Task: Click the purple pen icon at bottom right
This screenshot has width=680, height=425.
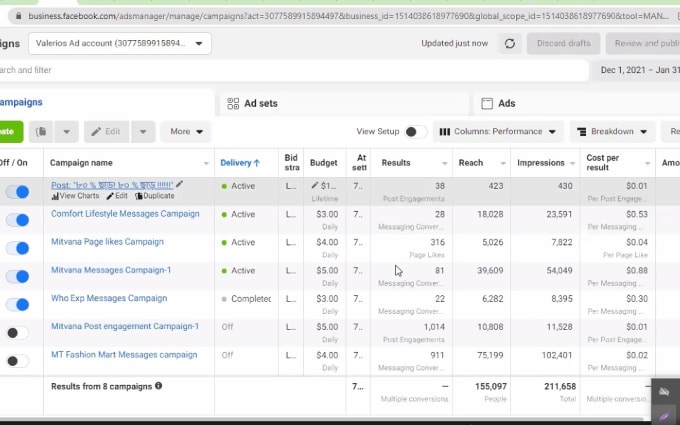Action: pyautogui.click(x=664, y=416)
